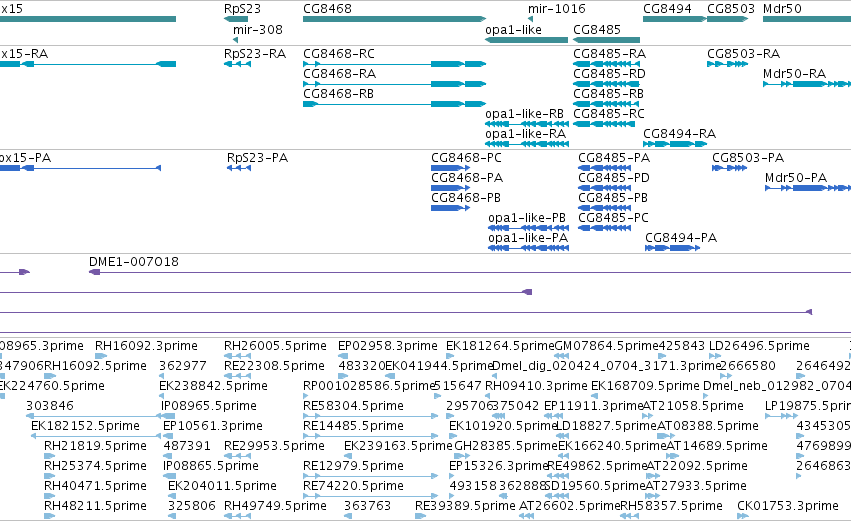851x521 pixels.
Task: Select protein Mdr50-PA
Action: point(796,178)
